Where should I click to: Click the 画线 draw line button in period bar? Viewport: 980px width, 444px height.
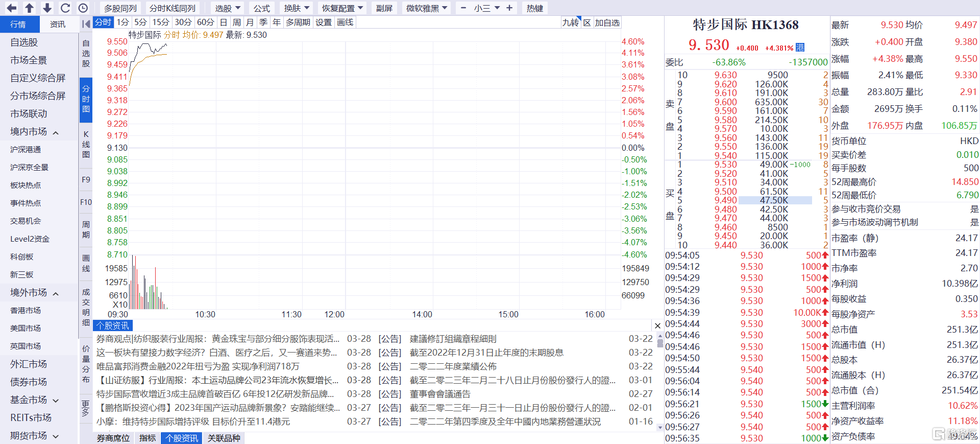coord(345,22)
